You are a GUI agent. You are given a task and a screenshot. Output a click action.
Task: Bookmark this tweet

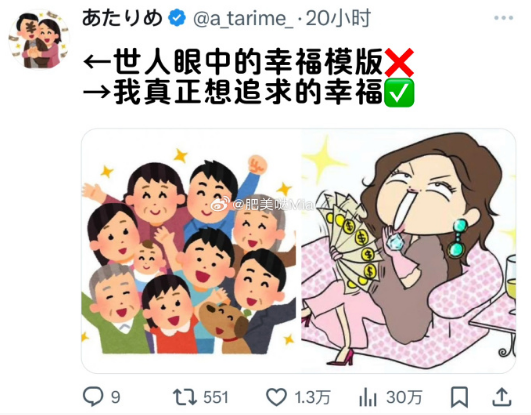coord(459,397)
